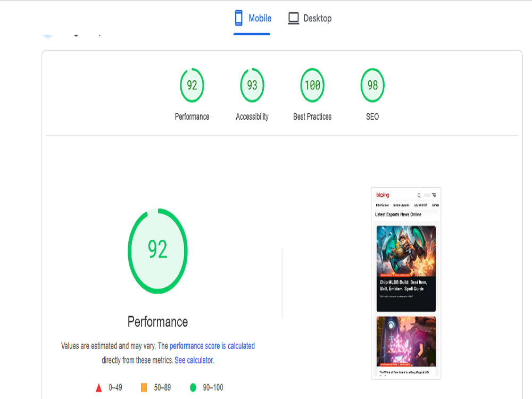Click the Accessibility 93 score gauge
532x399 pixels.
click(x=252, y=84)
